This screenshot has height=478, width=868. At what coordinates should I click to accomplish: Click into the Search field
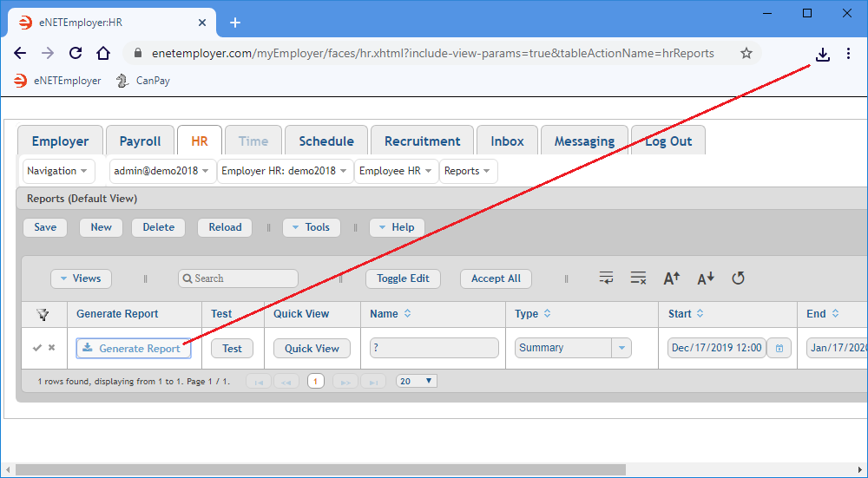tap(238, 278)
